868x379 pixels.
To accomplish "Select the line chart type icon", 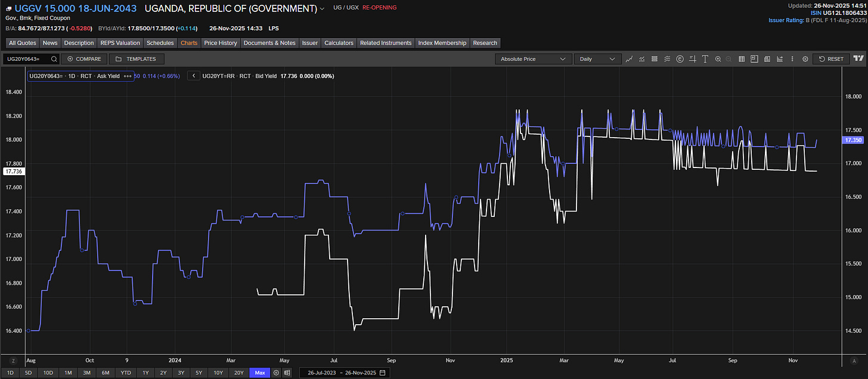I will pyautogui.click(x=629, y=59).
